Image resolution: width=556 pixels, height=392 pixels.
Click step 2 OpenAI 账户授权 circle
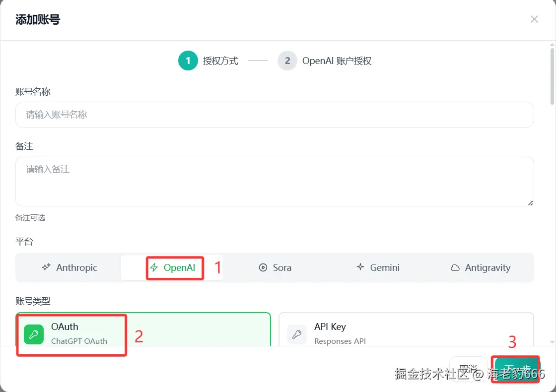coord(287,61)
